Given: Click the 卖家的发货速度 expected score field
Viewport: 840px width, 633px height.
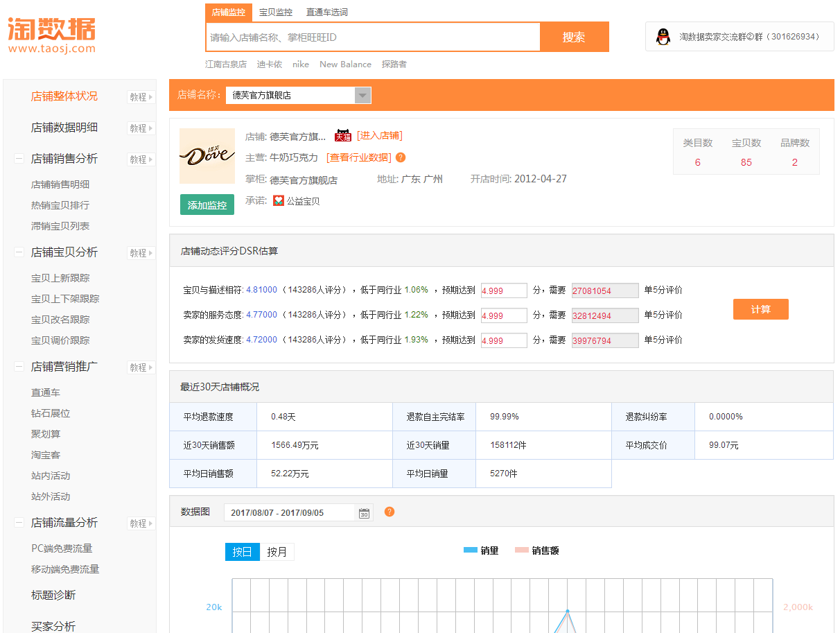Looking at the screenshot, I should pos(504,340).
